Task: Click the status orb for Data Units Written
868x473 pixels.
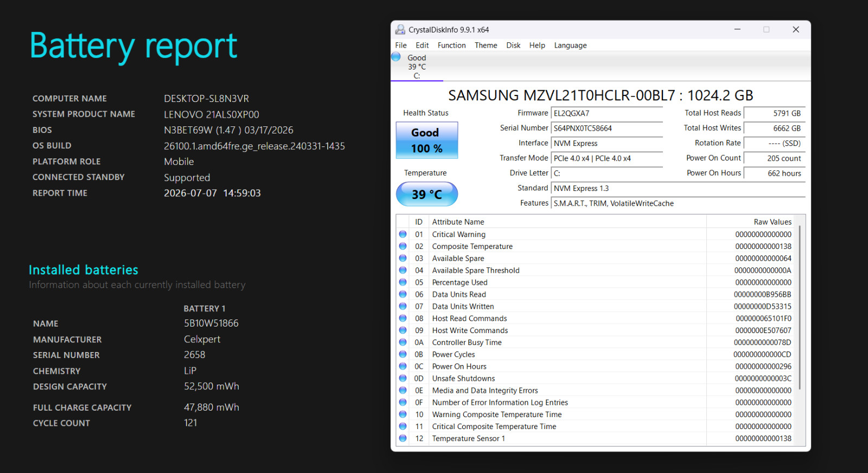Action: coord(403,306)
